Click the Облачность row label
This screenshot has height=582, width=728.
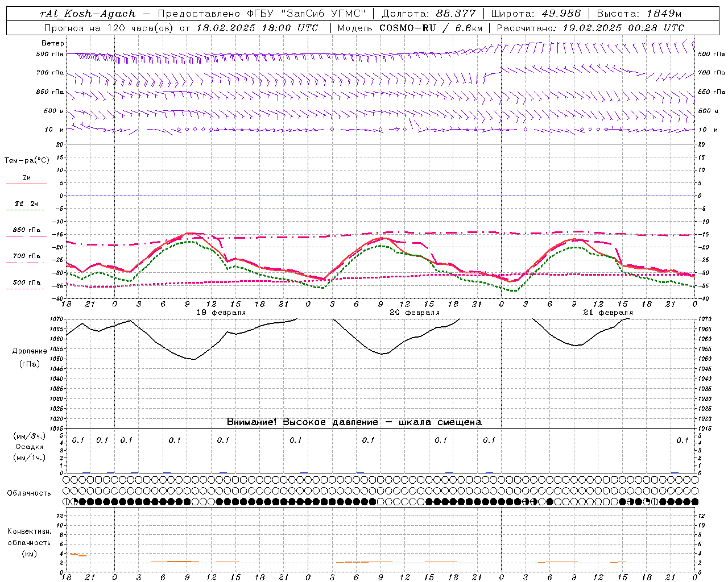coord(29,493)
